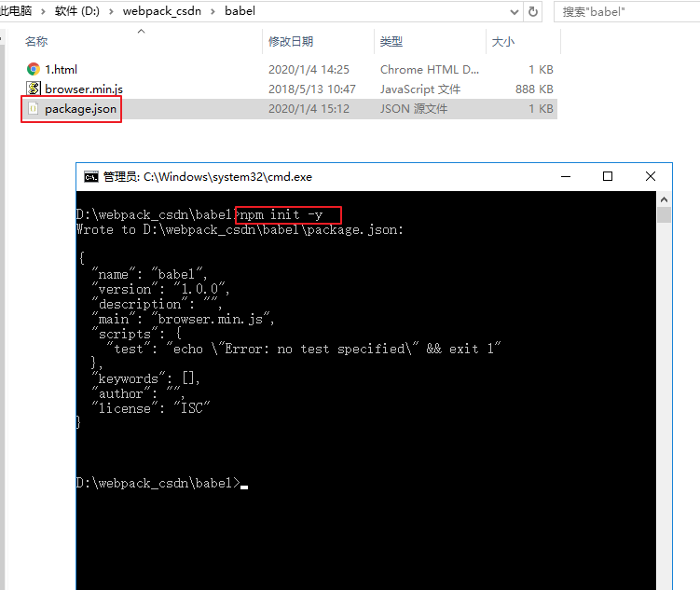Expand the chevron before 软件 (D:)
Image resolution: width=700 pixels, height=590 pixels.
tap(43, 11)
